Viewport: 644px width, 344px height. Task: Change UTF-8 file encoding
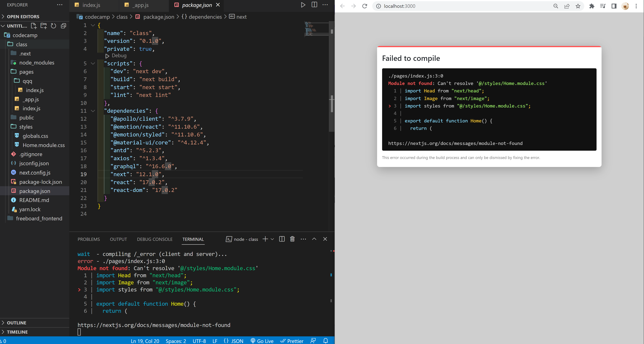199,341
